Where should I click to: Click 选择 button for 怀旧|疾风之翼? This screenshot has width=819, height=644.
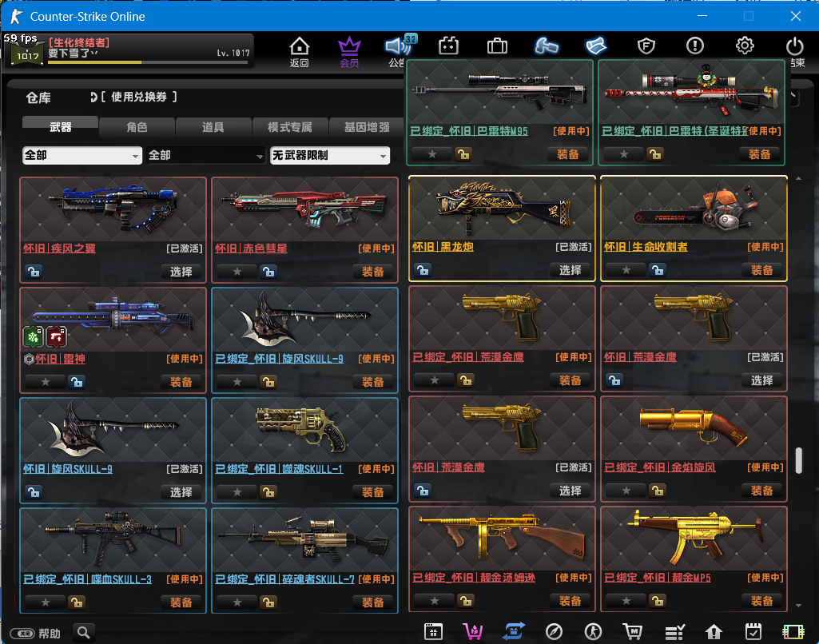181,272
